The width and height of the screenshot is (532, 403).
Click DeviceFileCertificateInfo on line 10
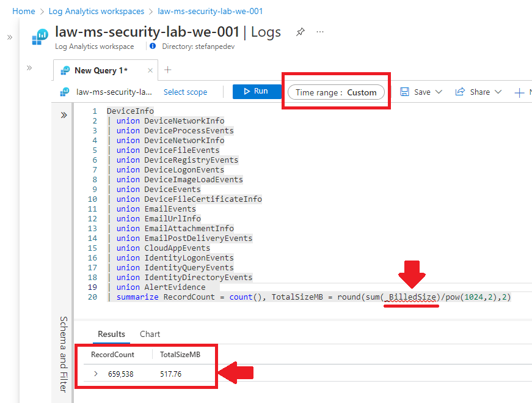[203, 199]
